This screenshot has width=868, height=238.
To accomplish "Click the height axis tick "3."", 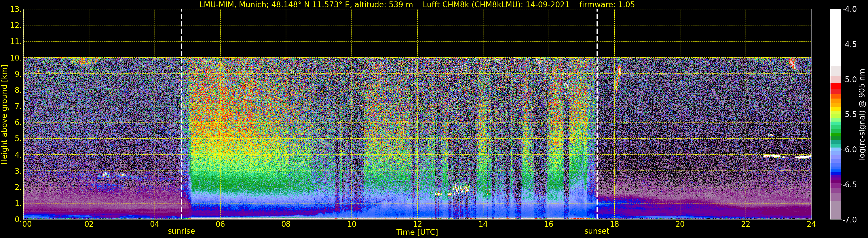I will click(x=18, y=171).
